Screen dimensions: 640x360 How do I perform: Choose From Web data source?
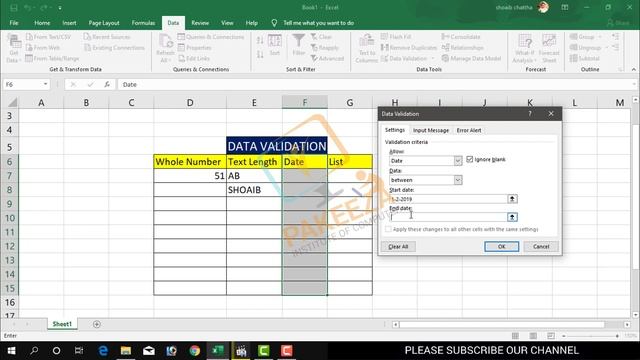pos(43,48)
